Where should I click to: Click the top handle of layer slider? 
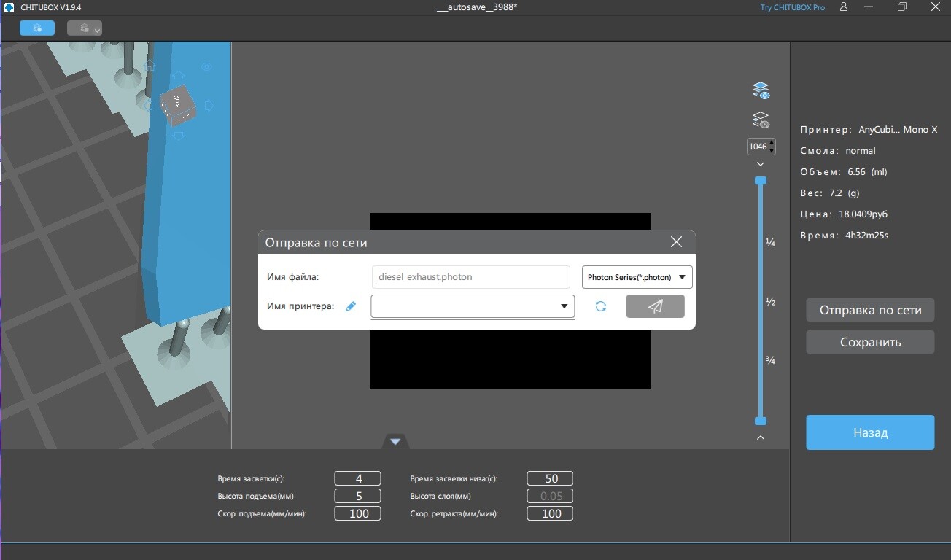click(x=761, y=180)
